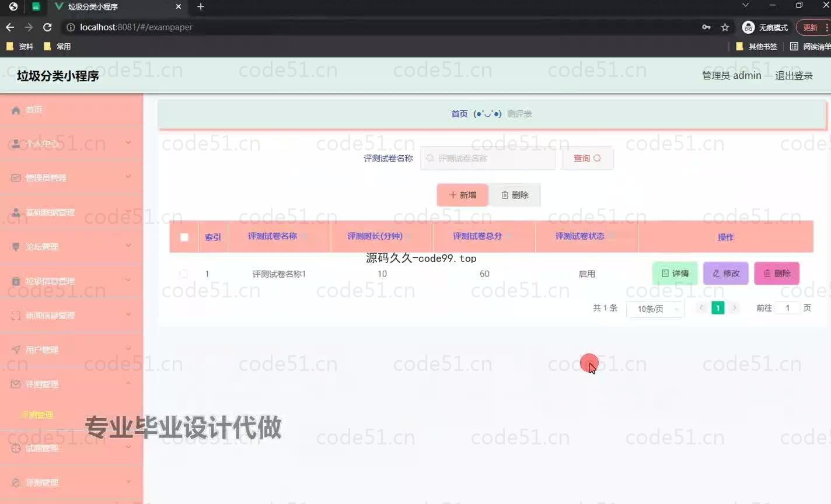
Task: Click the 无痕模式 incognito icon
Action: pos(748,27)
